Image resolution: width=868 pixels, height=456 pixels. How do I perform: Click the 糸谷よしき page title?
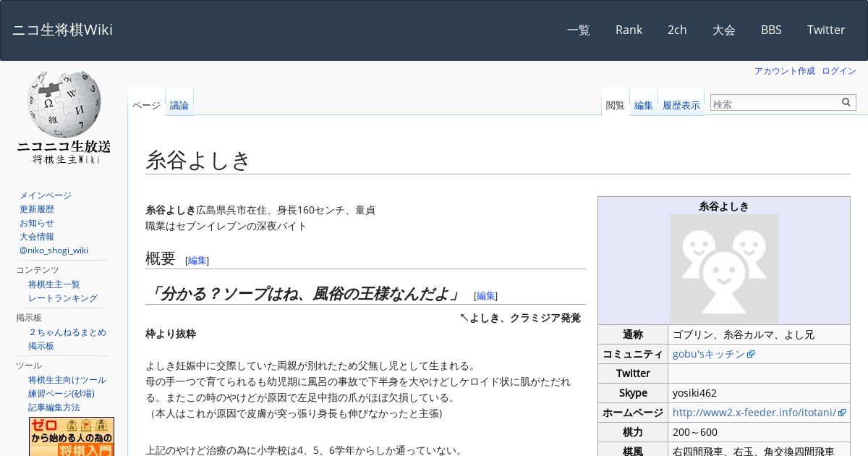point(198,160)
